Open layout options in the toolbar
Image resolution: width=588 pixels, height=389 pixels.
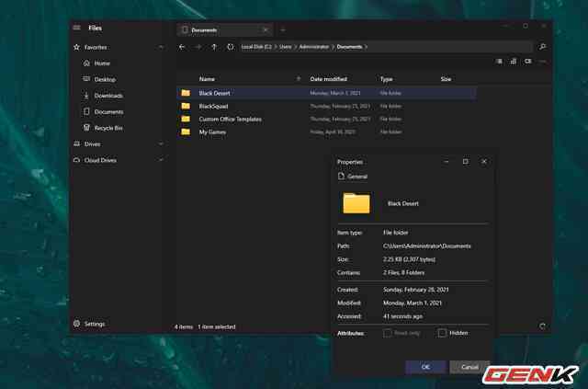[499, 62]
